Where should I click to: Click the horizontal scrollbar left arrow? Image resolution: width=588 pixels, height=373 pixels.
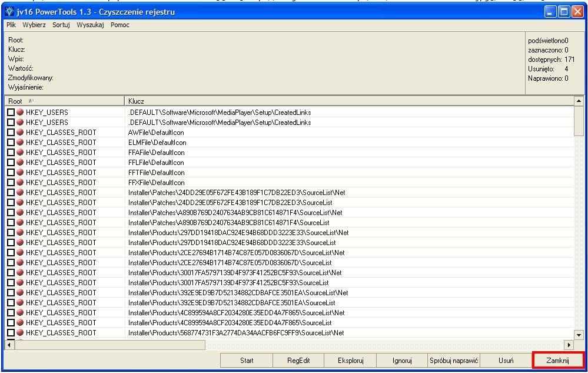coord(9,345)
